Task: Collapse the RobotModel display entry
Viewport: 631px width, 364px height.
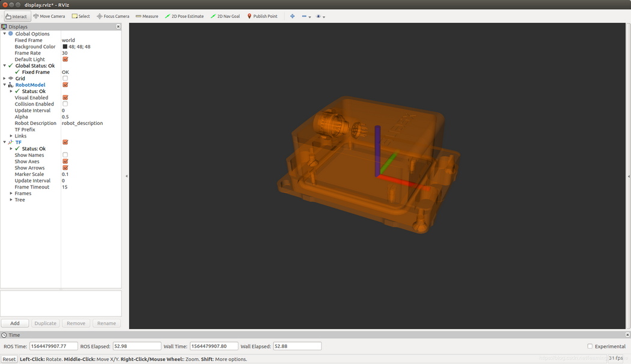Action: [x=4, y=85]
